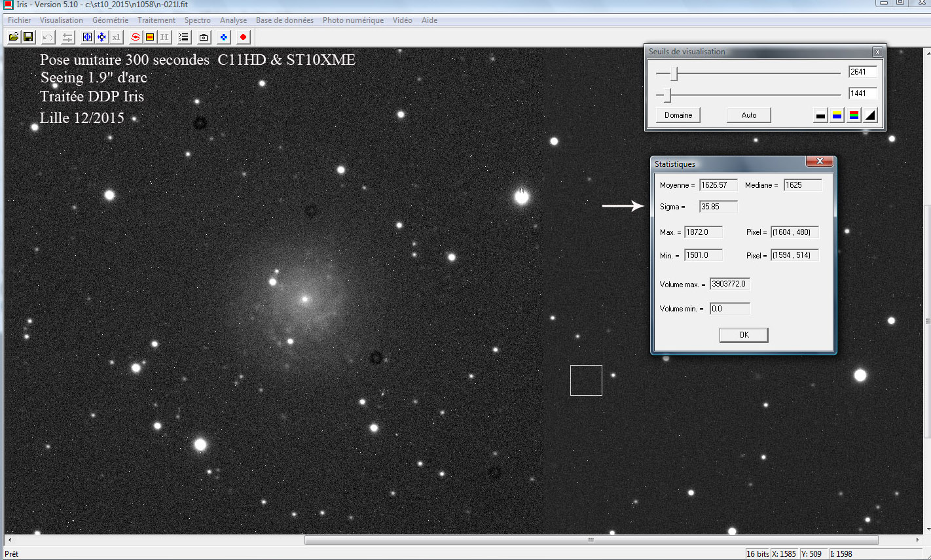Open the Aide menu
This screenshot has width=931, height=560.
point(429,20)
